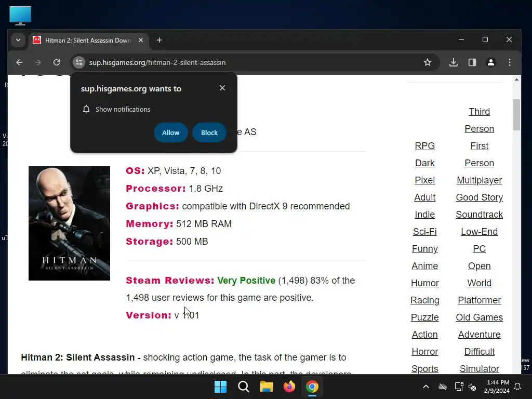The height and width of the screenshot is (399, 532).
Task: Open taskbar Search
Action: pos(244,387)
